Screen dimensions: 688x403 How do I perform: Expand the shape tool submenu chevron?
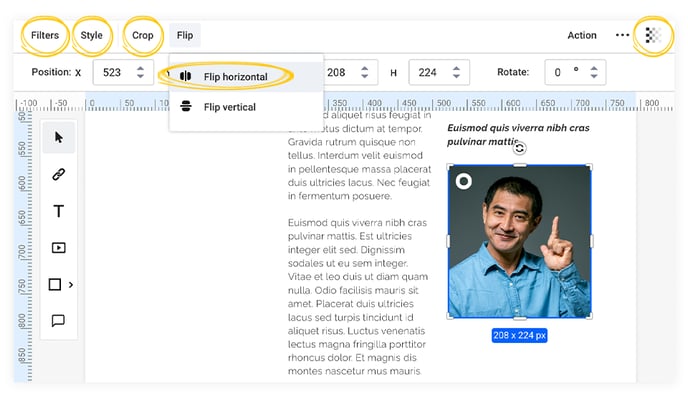click(71, 285)
